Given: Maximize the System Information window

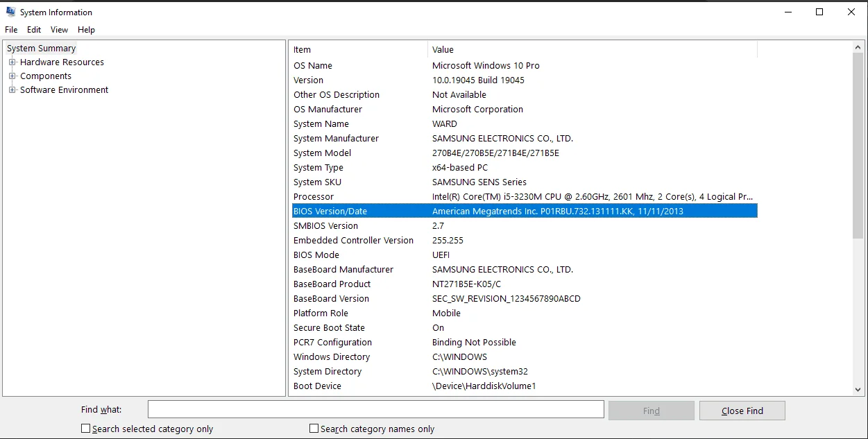Looking at the screenshot, I should point(819,12).
